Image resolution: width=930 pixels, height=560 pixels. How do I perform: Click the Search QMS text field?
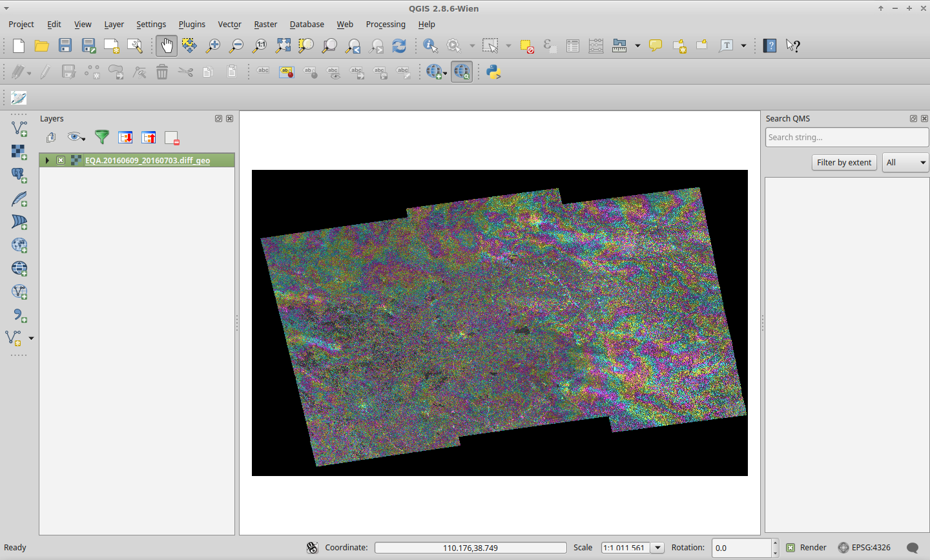point(846,138)
